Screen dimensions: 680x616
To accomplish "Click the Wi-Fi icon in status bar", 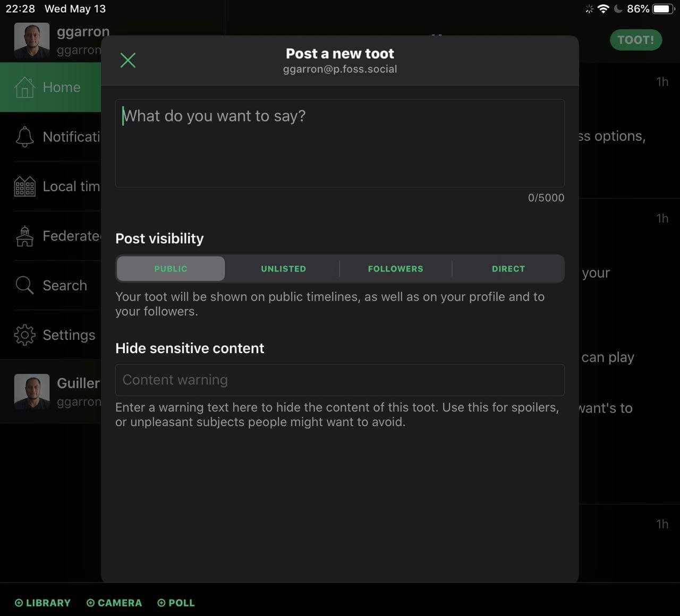I will 603,8.
